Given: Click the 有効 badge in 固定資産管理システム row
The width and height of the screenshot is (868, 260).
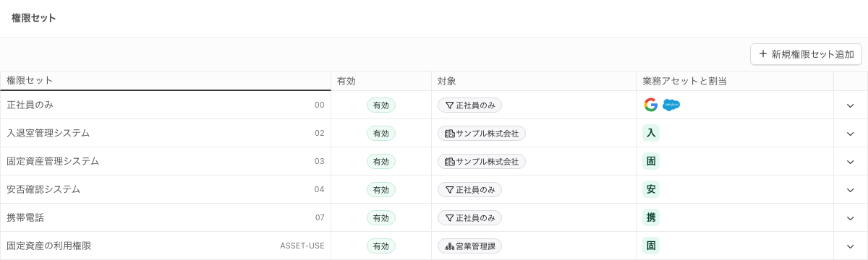Looking at the screenshot, I should tap(381, 162).
